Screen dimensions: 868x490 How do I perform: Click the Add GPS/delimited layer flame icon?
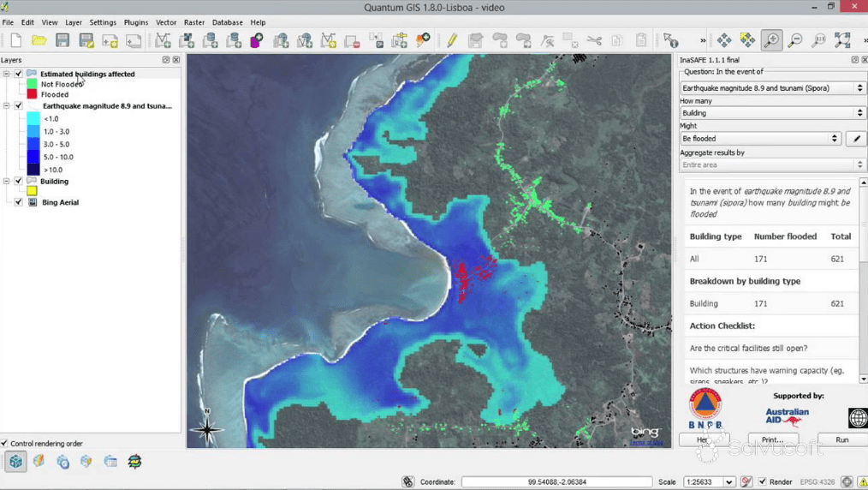[x=423, y=40]
